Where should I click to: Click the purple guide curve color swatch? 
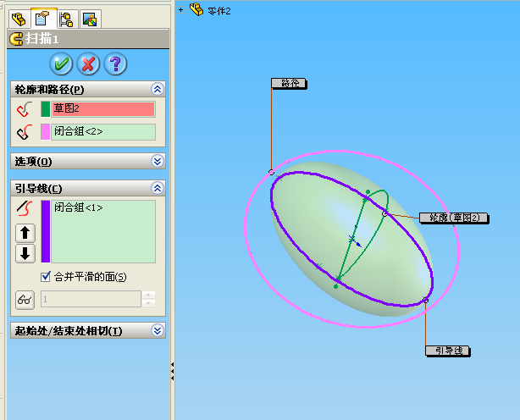click(46, 231)
